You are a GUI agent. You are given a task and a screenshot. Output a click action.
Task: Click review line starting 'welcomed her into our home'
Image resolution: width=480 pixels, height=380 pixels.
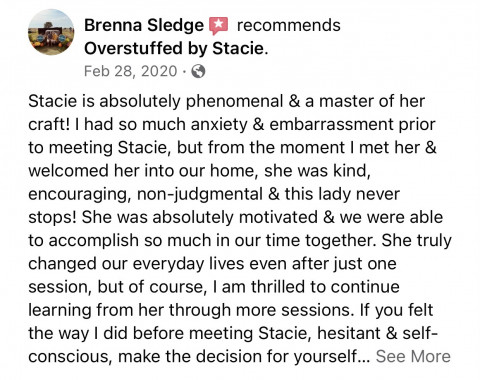tap(199, 171)
